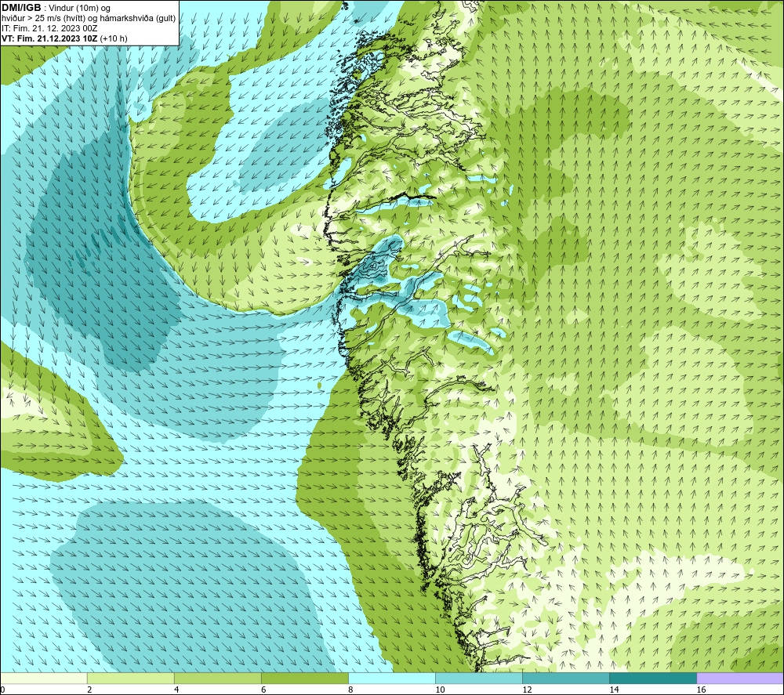Click the 14–16 m/s dark teal legend swatch
The image size is (784, 695).
[652, 679]
